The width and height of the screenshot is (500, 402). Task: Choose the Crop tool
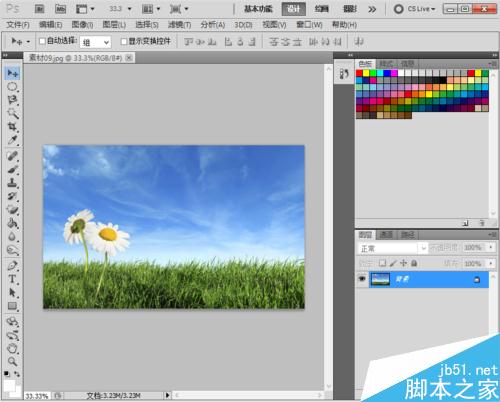click(12, 126)
